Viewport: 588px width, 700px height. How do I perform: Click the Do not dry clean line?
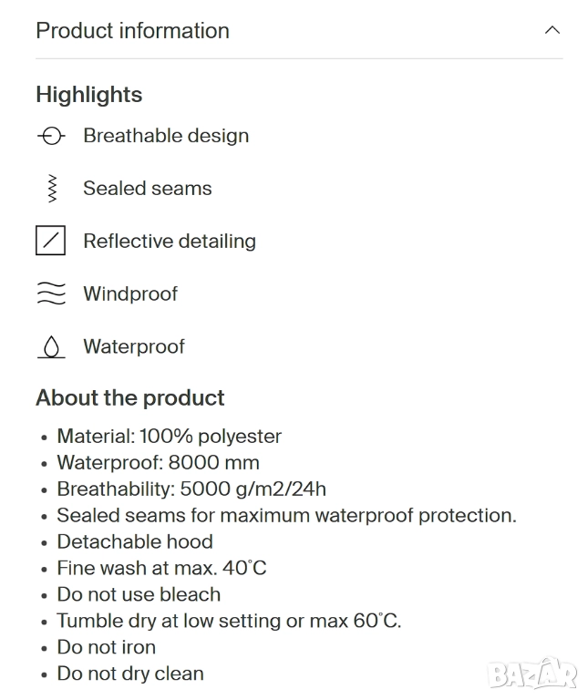coord(130,674)
